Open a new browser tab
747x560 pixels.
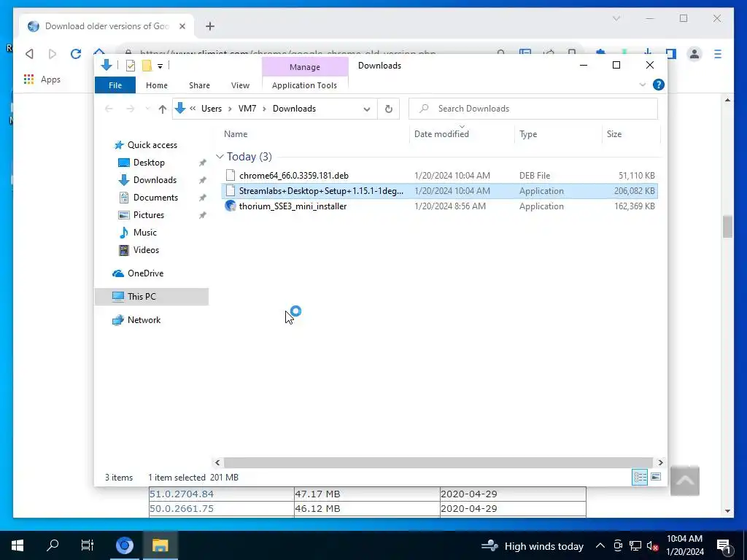pos(210,26)
